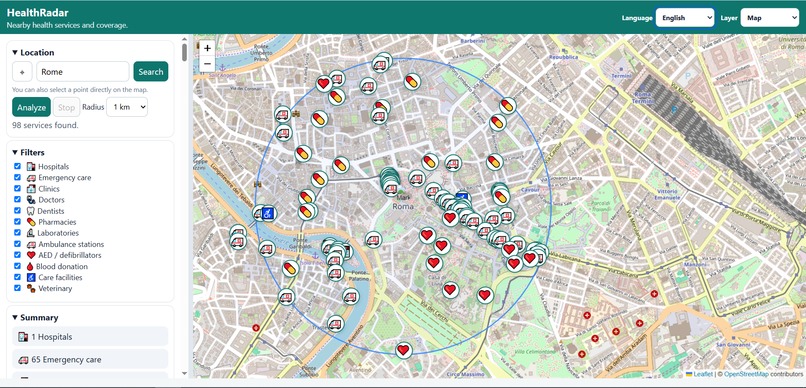Open pharmacy marker closest to Barberini
Viewport: 806px width, 388px height.
pyautogui.click(x=412, y=81)
